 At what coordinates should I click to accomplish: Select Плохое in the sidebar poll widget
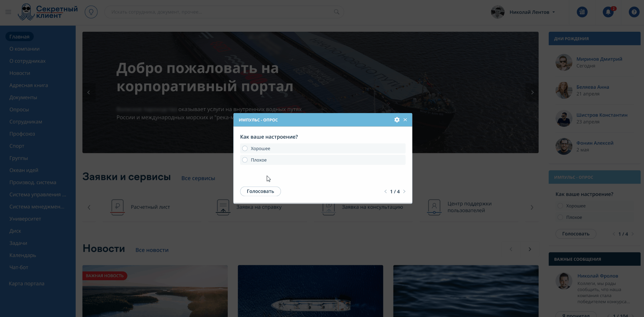coord(560,217)
